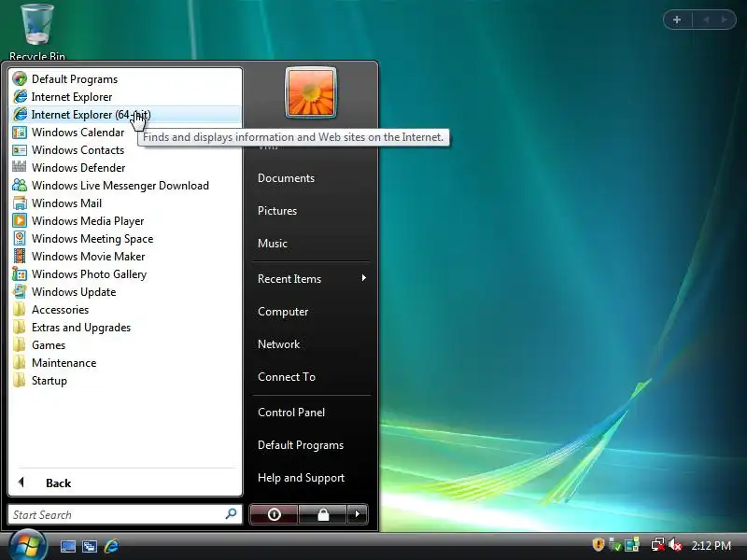Select Connect To in Start menu

click(x=287, y=377)
